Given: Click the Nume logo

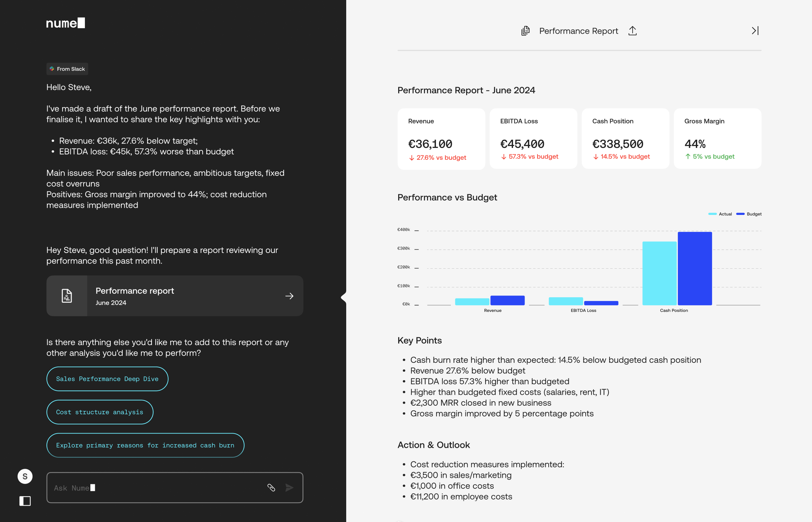Looking at the screenshot, I should click(65, 23).
